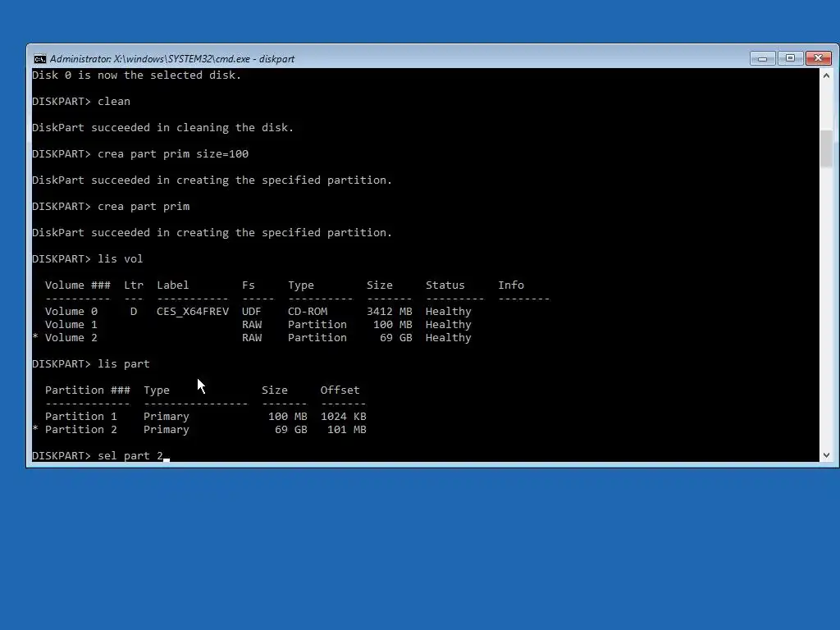The image size is (840, 630).
Task: Click the '1024 KB' offset value
Action: point(344,416)
